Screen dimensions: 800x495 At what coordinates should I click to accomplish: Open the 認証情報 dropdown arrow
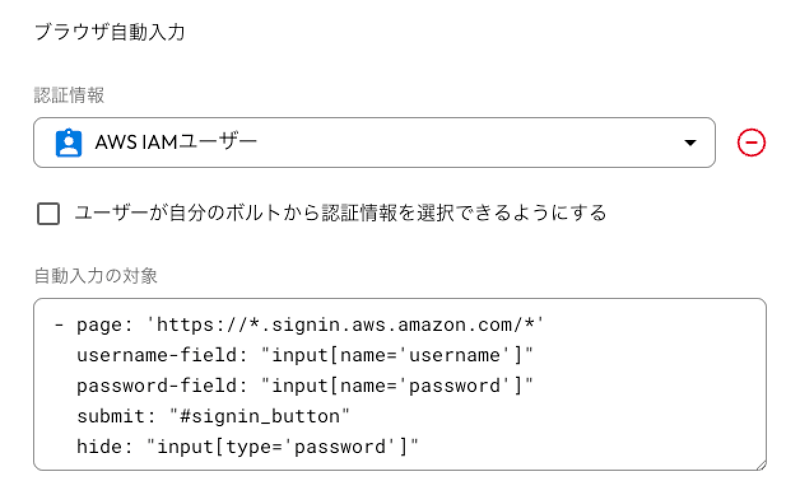coord(690,143)
